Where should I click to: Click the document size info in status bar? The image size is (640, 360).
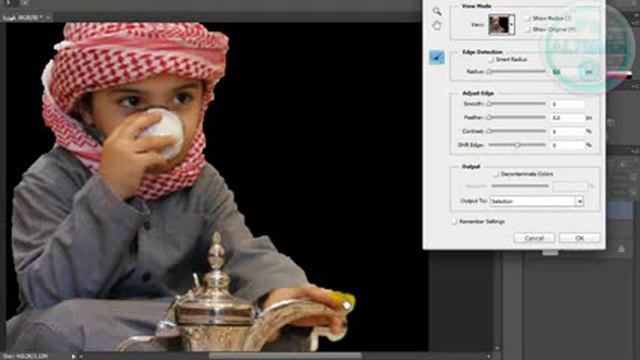[x=25, y=356]
